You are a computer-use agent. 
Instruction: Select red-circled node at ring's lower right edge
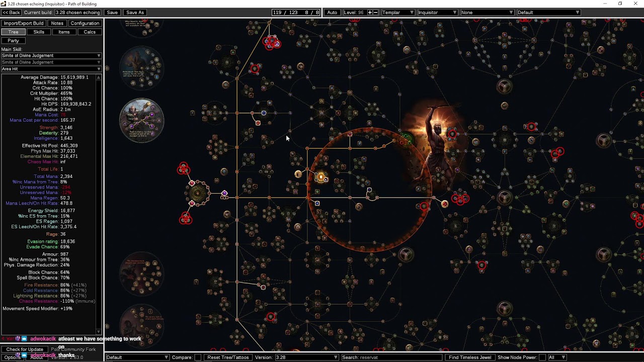click(x=424, y=206)
